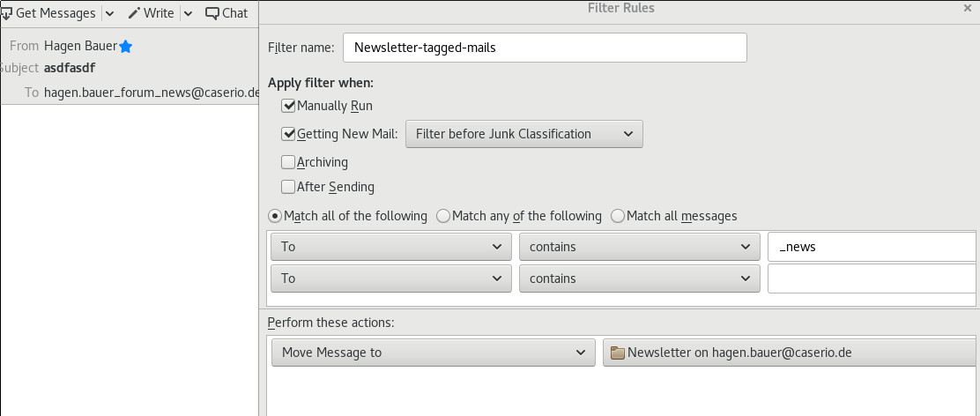Click the Write button label
This screenshot has width=980, height=416.
click(159, 13)
